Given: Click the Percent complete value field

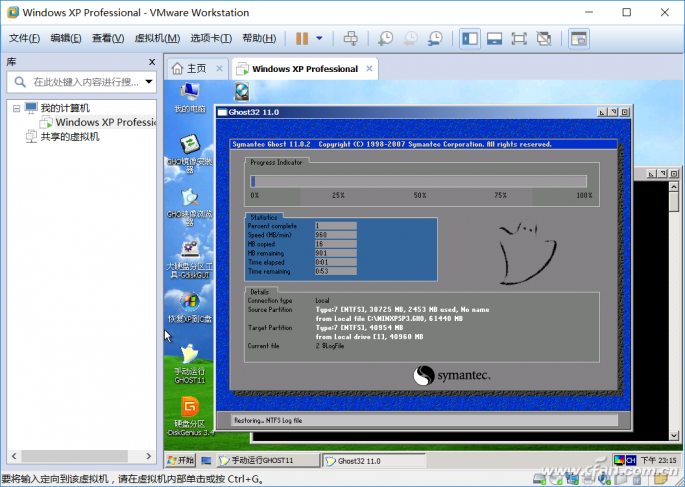Looking at the screenshot, I should 336,226.
